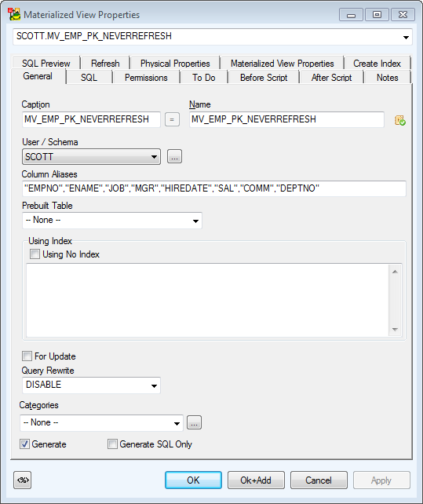
Task: Click the Ok+Add button
Action: tap(256, 480)
